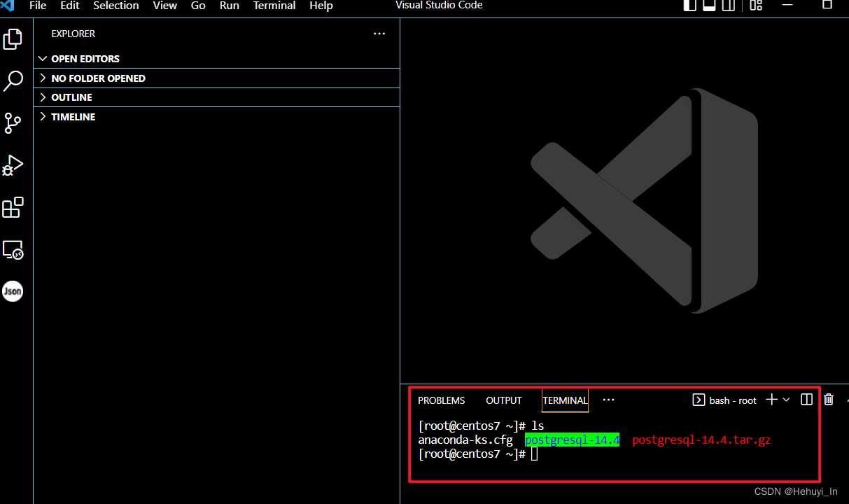This screenshot has width=849, height=504.
Task: Open the new terminal profile dropdown arrow
Action: [x=786, y=399]
